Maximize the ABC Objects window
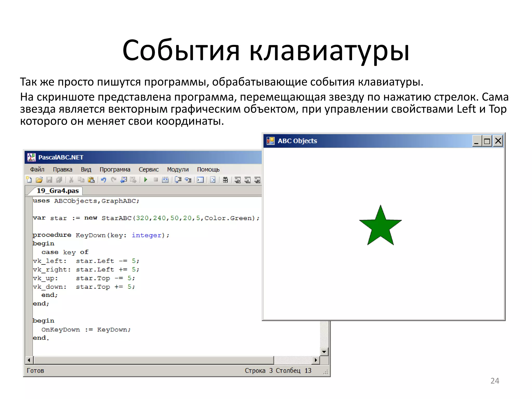This screenshot has height=399, width=532. pos(487,141)
